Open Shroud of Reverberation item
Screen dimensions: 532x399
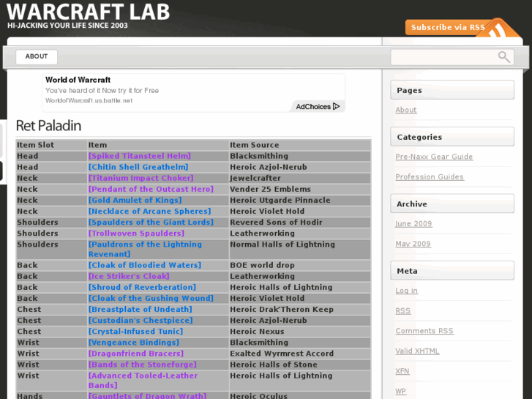pyautogui.click(x=142, y=287)
